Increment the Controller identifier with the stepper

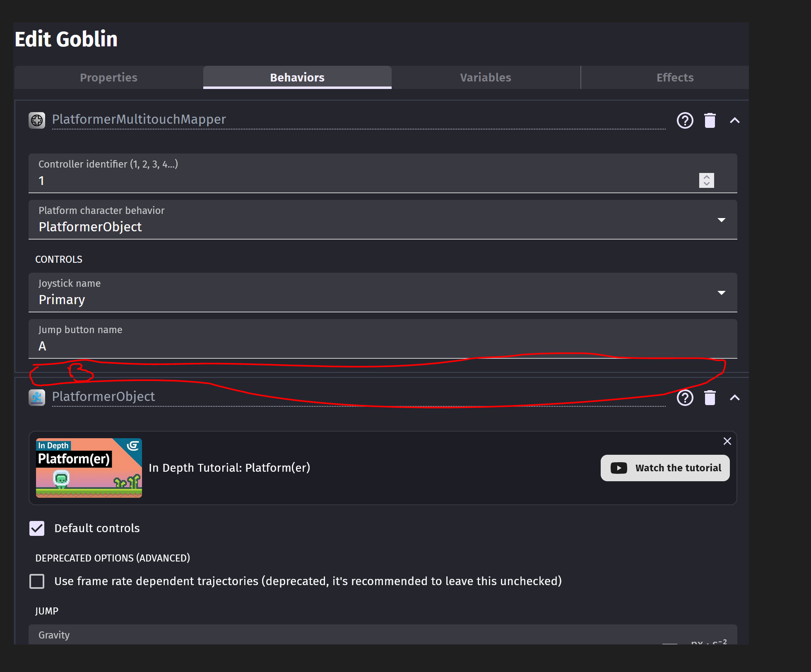point(706,178)
